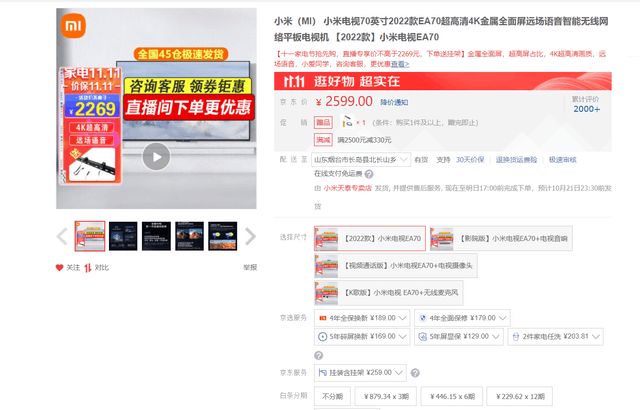Click the Xiaomi MI logo on product image
The height and width of the screenshot is (410, 640).
[x=73, y=26]
